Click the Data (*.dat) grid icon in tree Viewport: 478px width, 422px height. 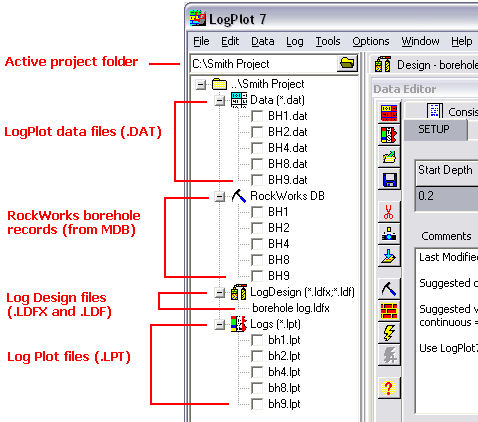point(239,100)
